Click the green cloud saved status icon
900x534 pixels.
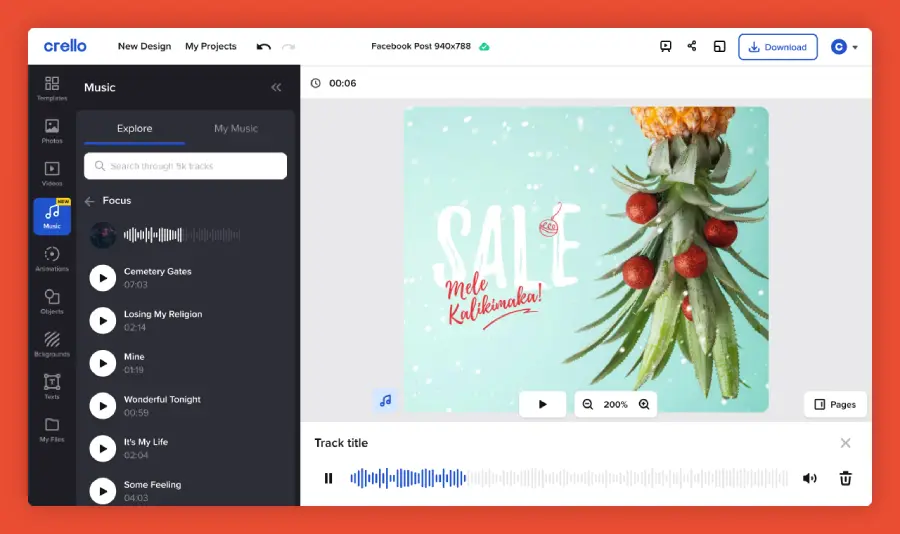484,47
